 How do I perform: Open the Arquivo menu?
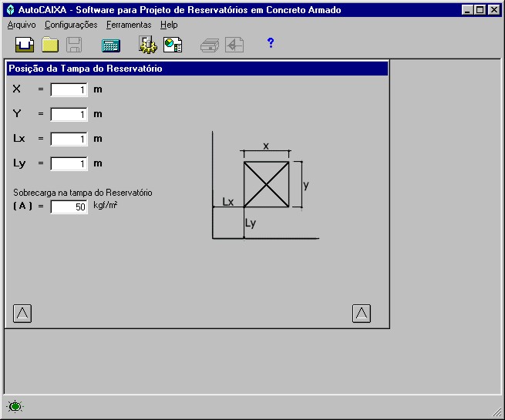point(22,25)
